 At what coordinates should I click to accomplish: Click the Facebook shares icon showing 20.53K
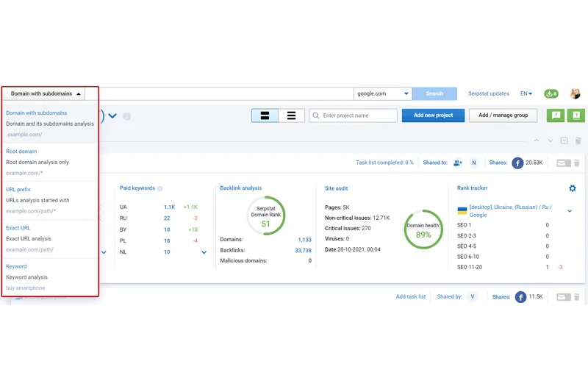pos(517,163)
